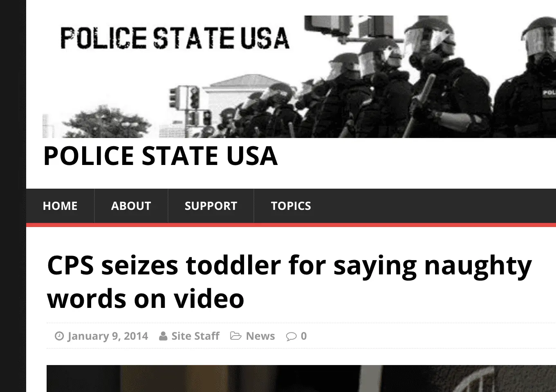Select TOPICS in the navigation bar
The width and height of the screenshot is (556, 392).
click(291, 206)
